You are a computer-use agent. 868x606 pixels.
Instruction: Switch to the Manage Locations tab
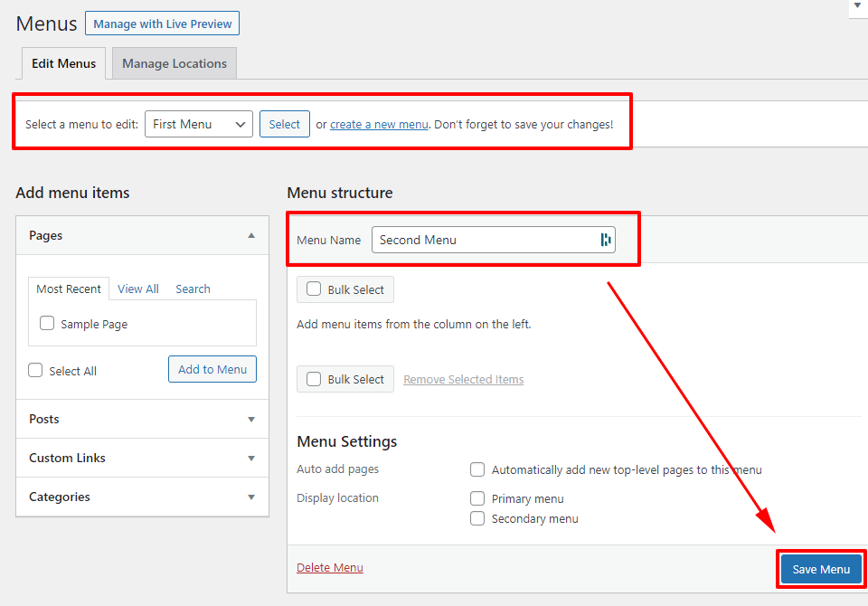coord(174,63)
